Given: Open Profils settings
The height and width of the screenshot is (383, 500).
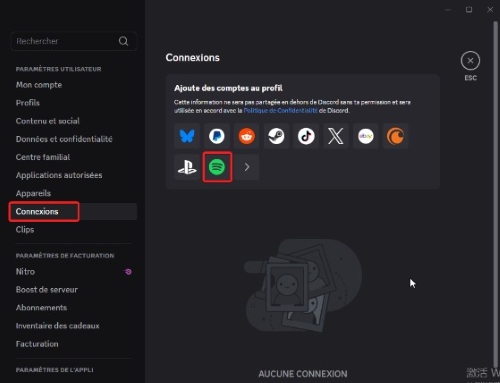Looking at the screenshot, I should coord(28,103).
